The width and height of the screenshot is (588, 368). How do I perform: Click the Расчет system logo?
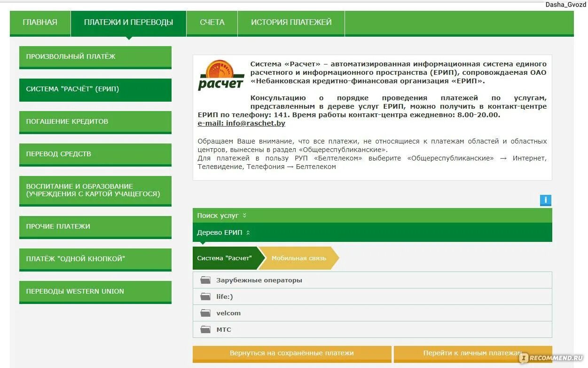click(220, 75)
